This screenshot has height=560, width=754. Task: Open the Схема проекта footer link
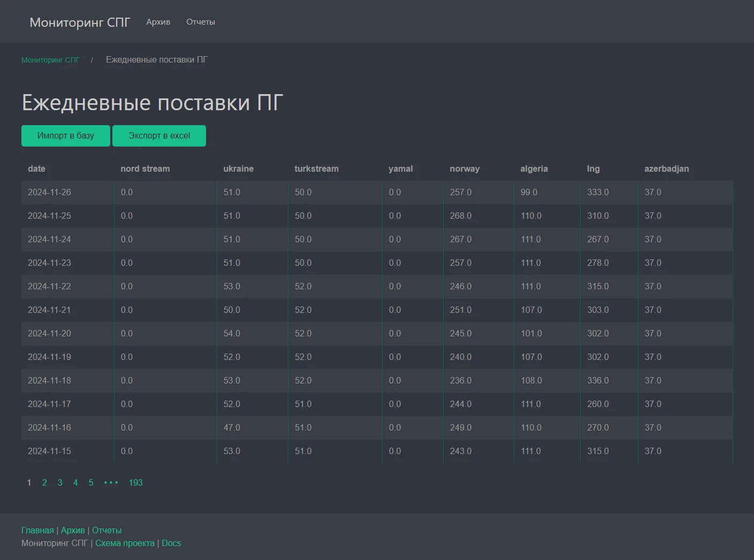[x=124, y=543]
